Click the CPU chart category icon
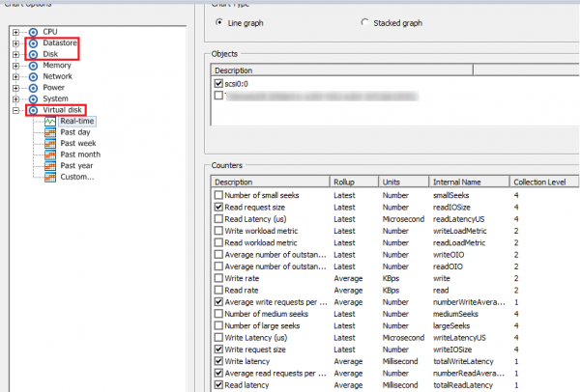 (x=34, y=32)
